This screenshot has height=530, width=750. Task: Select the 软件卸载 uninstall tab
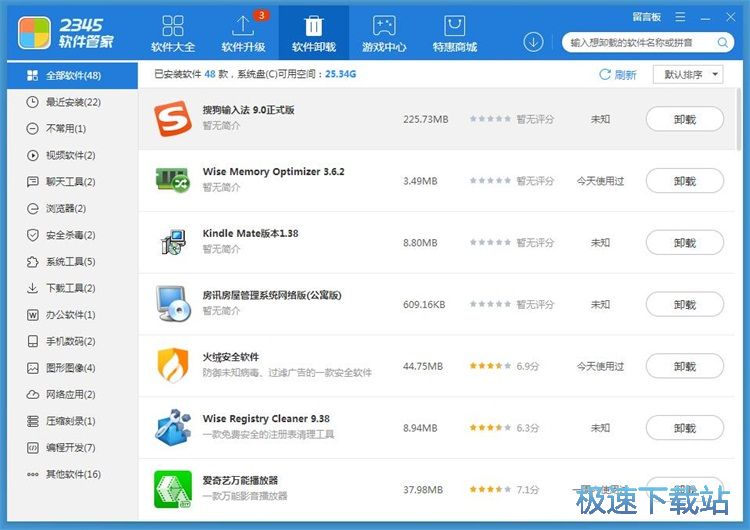(314, 33)
